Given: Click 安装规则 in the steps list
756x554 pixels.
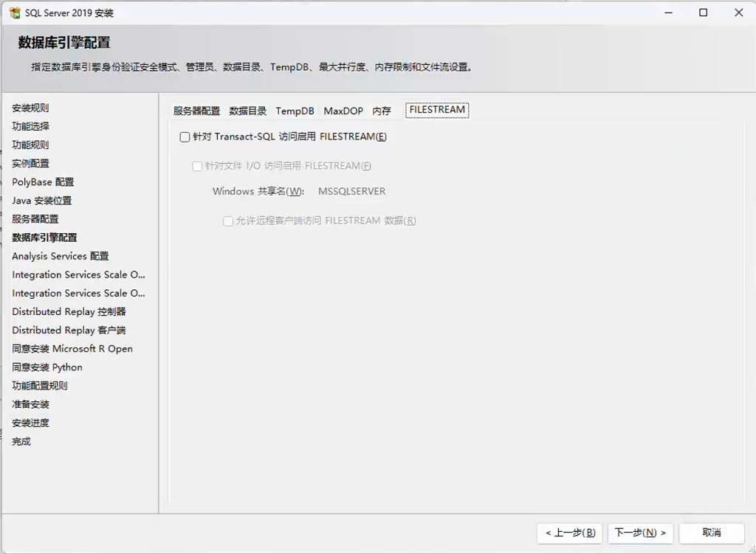Looking at the screenshot, I should pos(30,108).
